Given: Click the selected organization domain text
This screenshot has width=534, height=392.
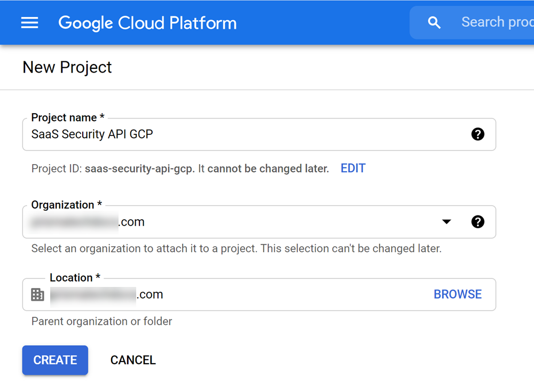Looking at the screenshot, I should tap(88, 222).
